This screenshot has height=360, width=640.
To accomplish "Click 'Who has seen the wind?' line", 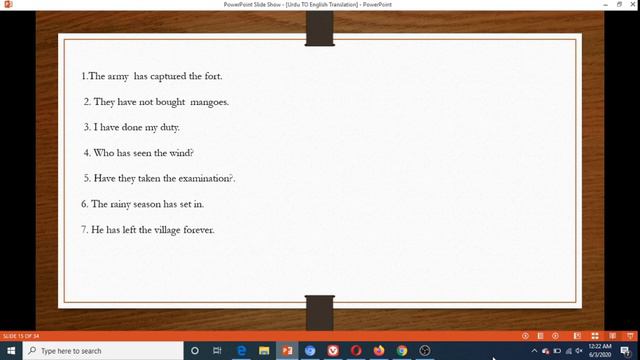I will pos(138,153).
